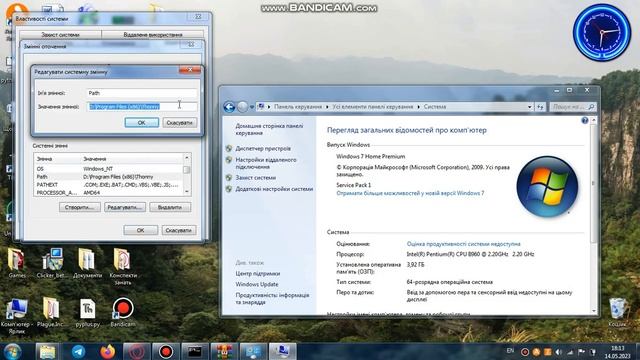Expand arrow after Усі елементи панелі керування
The height and width of the screenshot is (360, 640).
418,107
